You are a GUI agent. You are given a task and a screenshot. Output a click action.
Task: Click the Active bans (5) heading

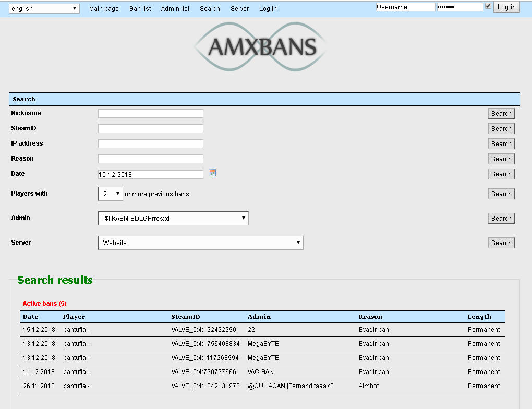44,304
